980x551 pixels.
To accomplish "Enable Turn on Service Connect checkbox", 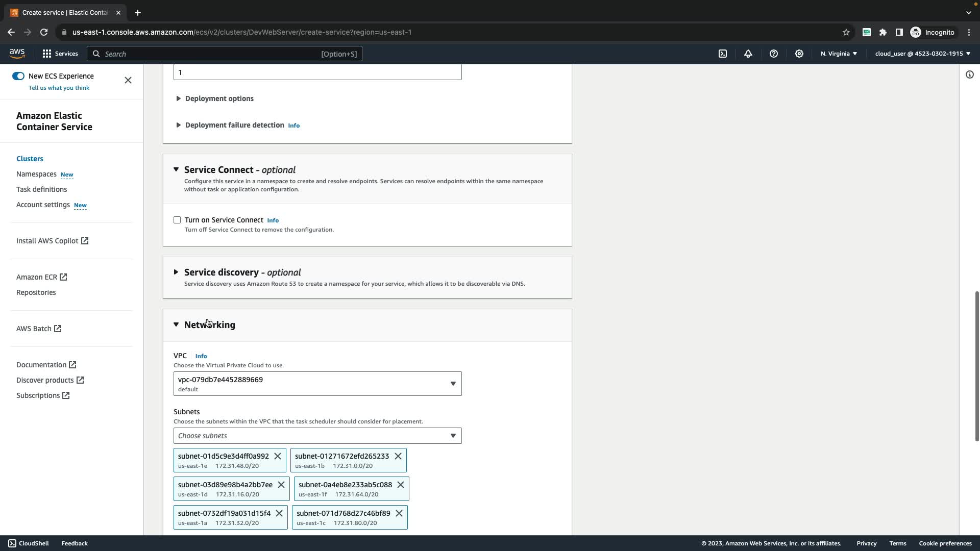I will [x=177, y=220].
